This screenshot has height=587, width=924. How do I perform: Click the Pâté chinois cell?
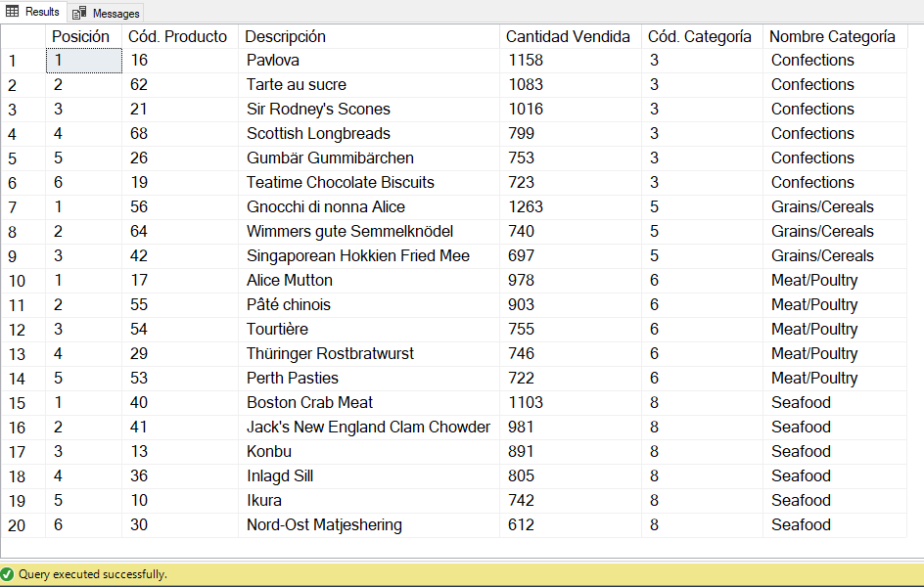click(x=369, y=304)
